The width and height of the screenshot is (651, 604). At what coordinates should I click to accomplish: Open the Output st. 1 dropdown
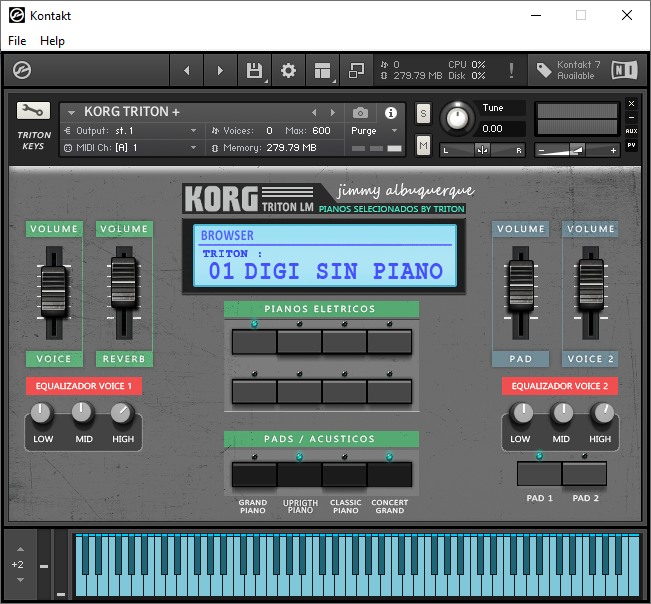[131, 131]
